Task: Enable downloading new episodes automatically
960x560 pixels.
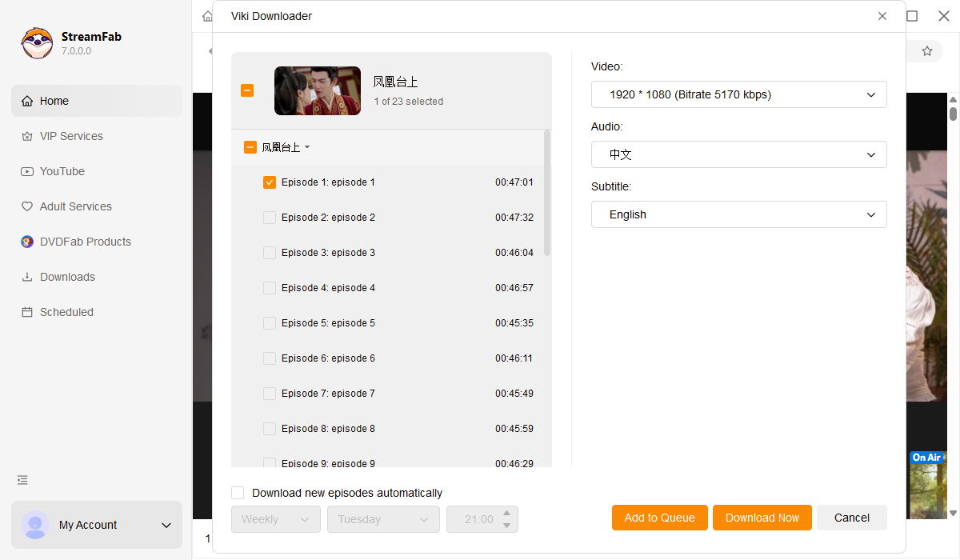Action: coord(238,493)
